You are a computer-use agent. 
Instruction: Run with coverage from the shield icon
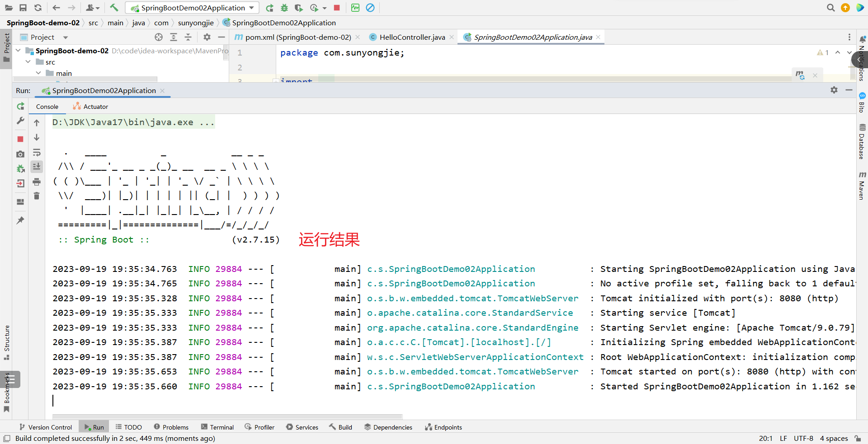298,8
